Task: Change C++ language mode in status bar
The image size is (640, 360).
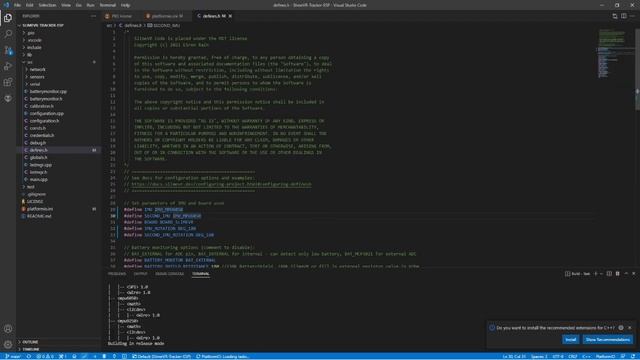Action: pos(587,356)
